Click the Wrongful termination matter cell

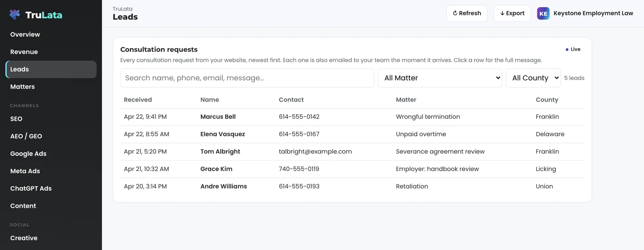tap(428, 117)
